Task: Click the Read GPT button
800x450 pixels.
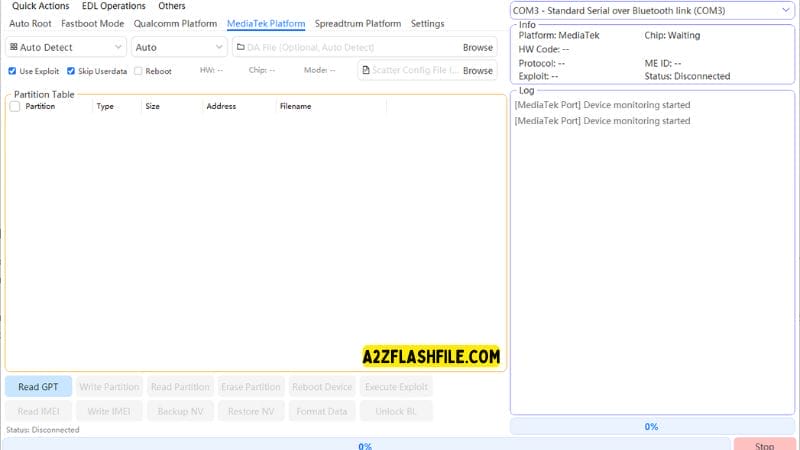Action: (x=38, y=387)
